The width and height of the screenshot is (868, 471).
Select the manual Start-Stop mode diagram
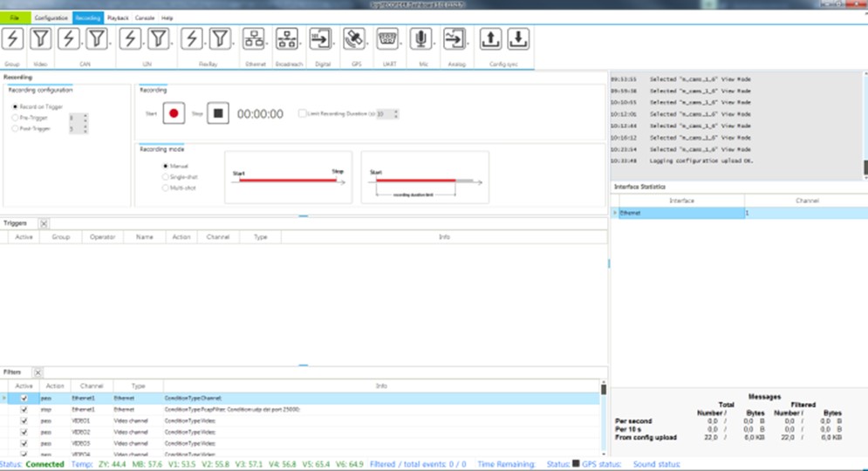289,177
